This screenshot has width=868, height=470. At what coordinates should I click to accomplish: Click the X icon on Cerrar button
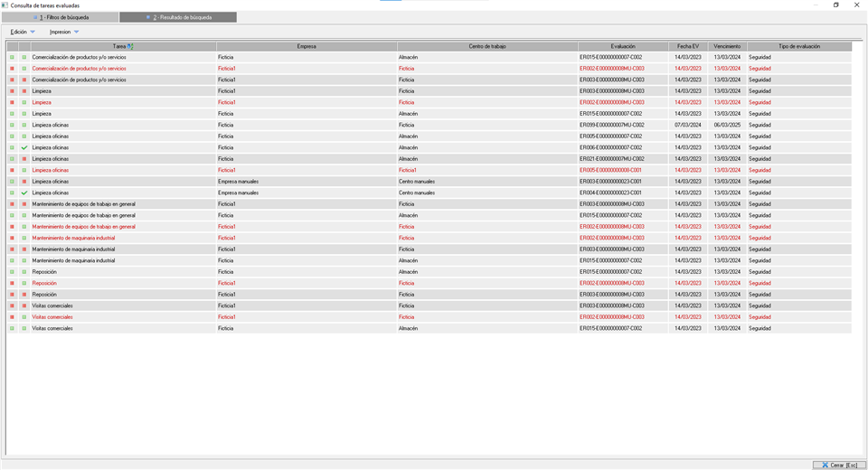pos(825,465)
